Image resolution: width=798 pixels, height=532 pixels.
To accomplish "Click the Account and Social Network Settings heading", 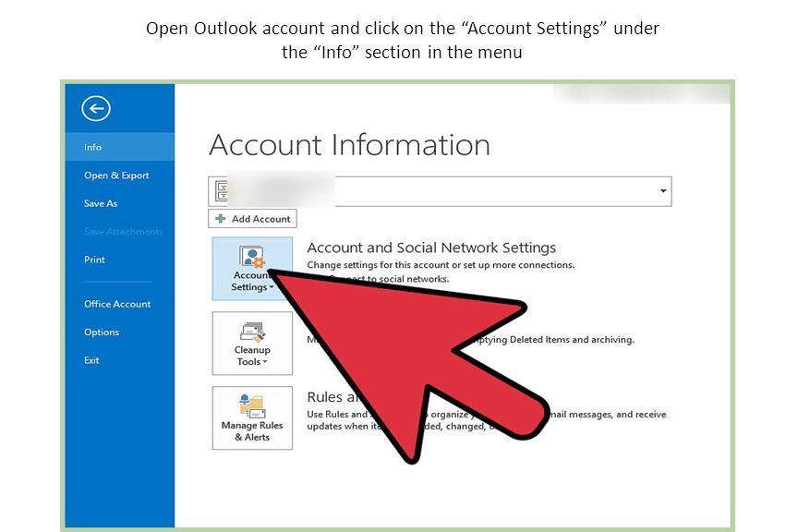I will (x=431, y=248).
